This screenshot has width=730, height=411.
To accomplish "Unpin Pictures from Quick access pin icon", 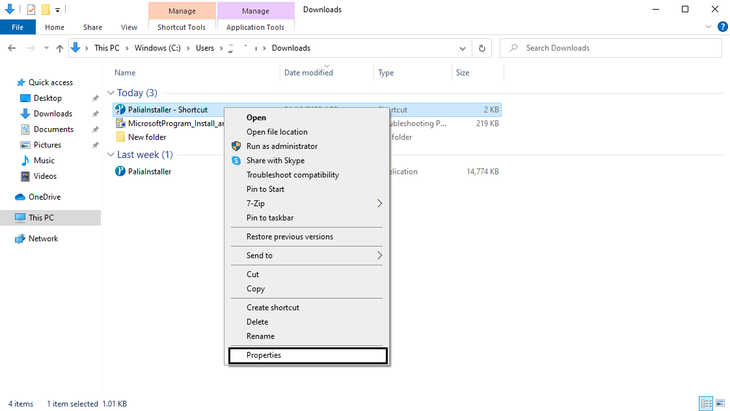I will pos(95,145).
